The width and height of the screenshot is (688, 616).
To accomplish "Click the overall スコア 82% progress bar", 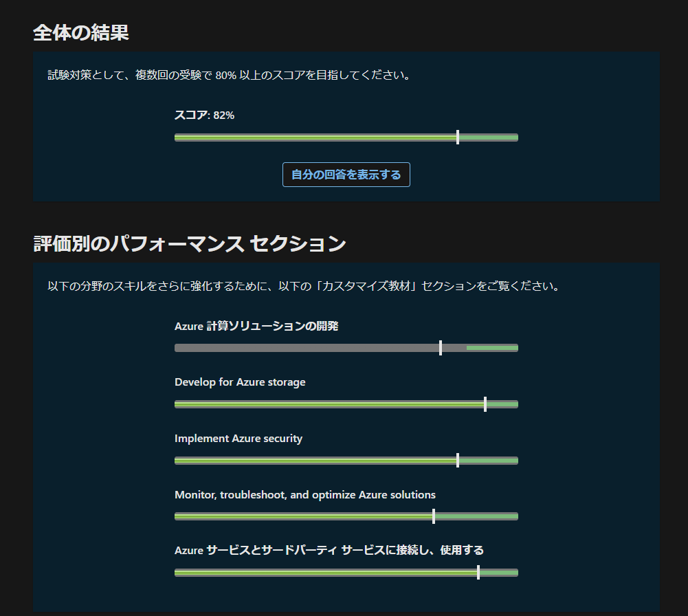I will click(346, 137).
